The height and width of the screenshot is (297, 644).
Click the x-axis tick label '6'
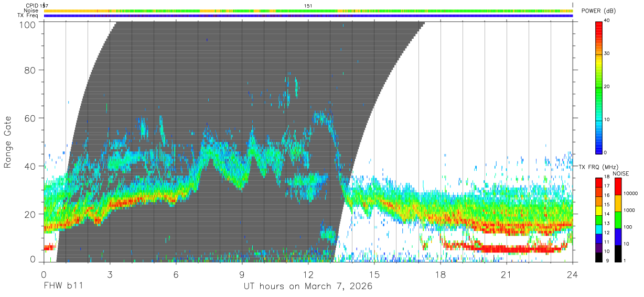click(176, 274)
